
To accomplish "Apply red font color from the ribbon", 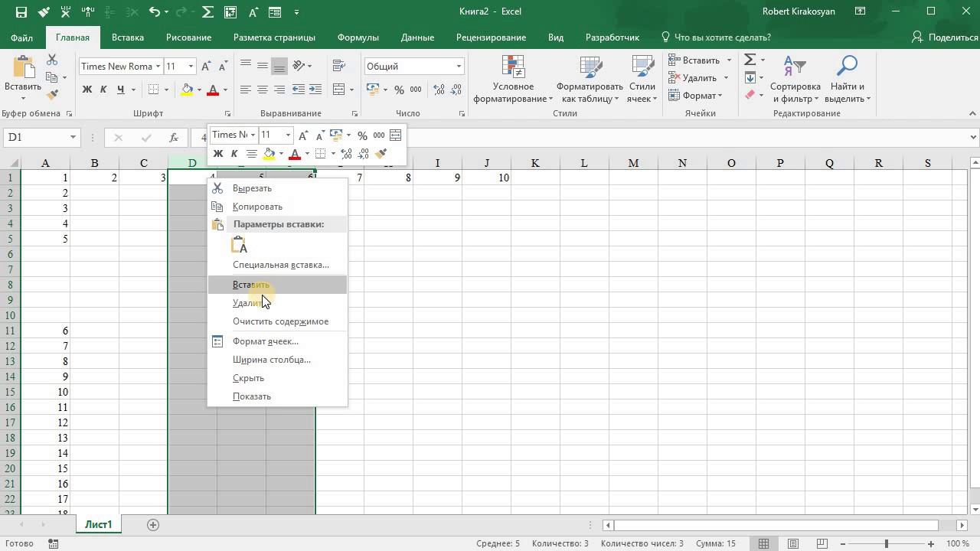I will [214, 90].
